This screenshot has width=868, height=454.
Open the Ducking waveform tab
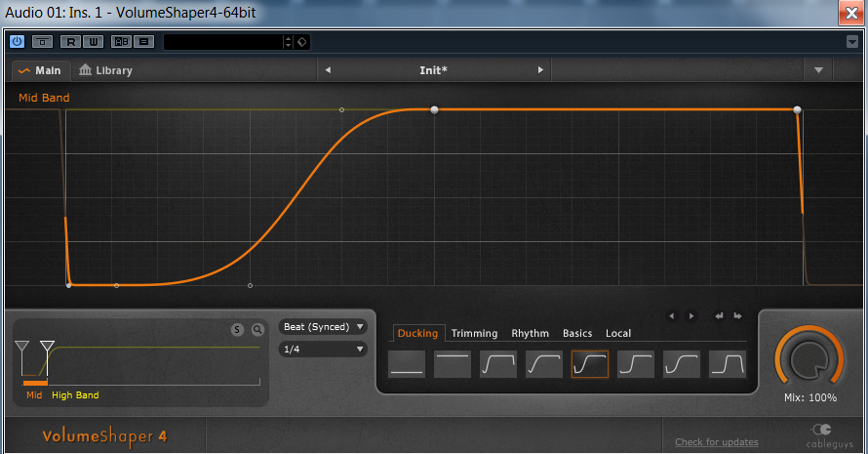[418, 333]
